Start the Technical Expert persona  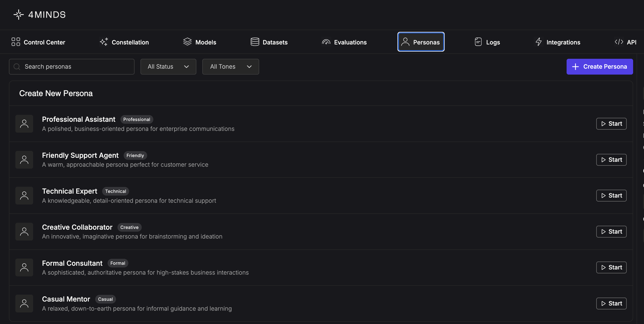click(611, 195)
